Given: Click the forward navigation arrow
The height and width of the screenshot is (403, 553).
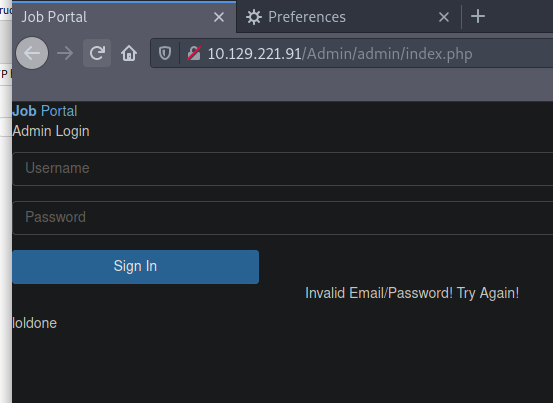Looking at the screenshot, I should [x=65, y=53].
